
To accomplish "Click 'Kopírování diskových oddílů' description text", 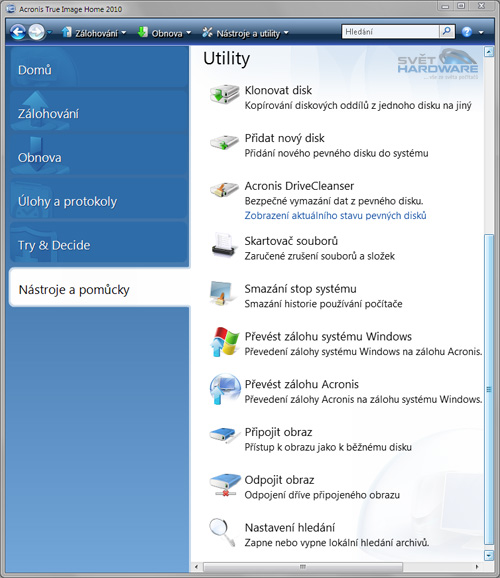I will coord(358,106).
